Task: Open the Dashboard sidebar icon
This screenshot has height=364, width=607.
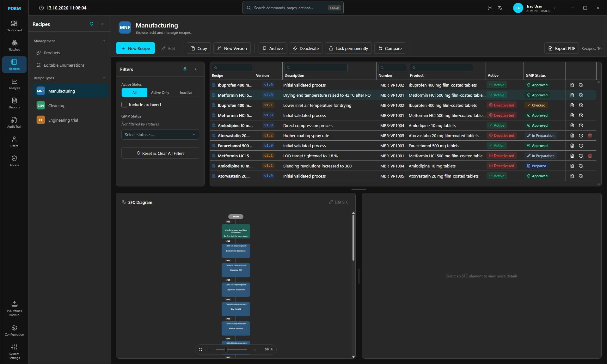Action: (14, 26)
